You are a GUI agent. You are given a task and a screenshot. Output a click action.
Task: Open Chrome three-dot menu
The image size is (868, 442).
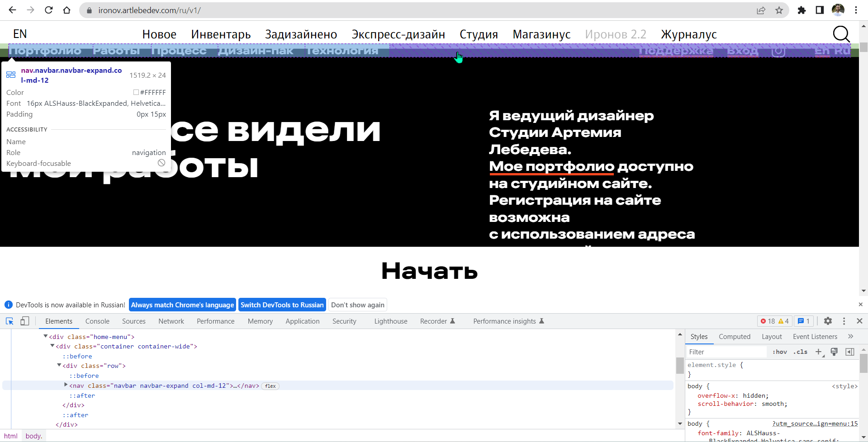pos(856,10)
